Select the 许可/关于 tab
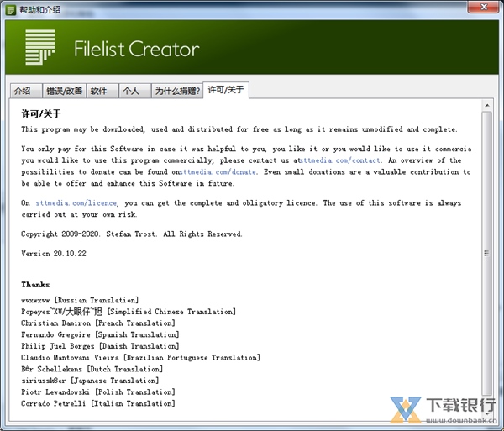504x431 pixels. [226, 90]
